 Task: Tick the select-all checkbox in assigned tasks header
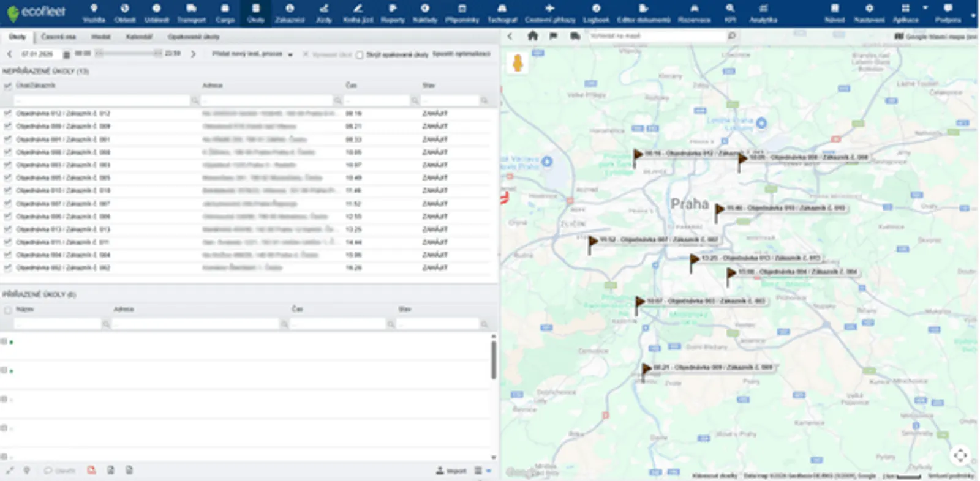pos(8,310)
